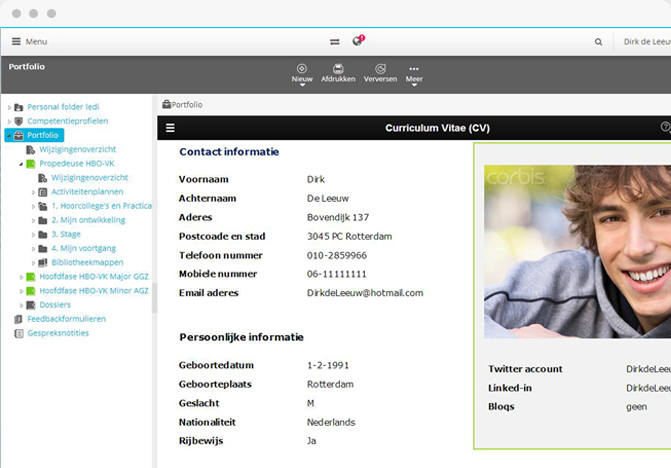Expand the Personal folder ledi node
The image size is (671, 468).
9,107
